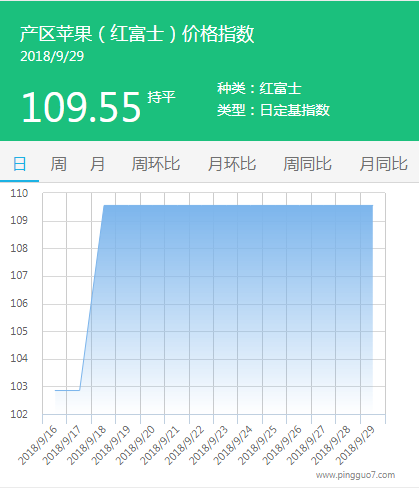Click the 种类：红富士 label
The width and height of the screenshot is (419, 488).
tap(259, 88)
